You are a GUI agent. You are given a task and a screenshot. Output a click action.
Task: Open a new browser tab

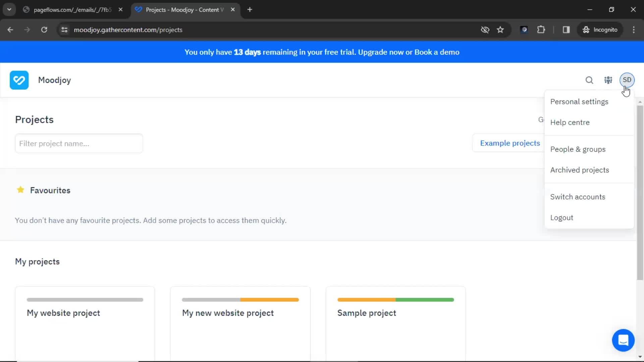[x=250, y=10]
